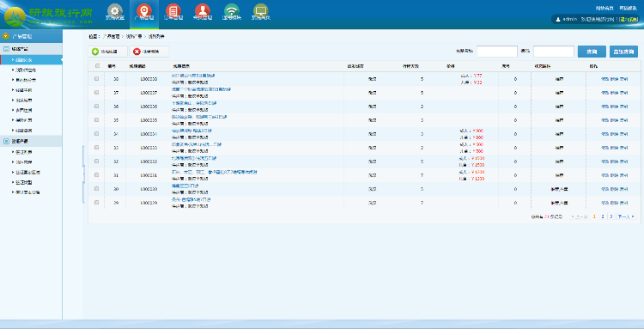Focus the second search input field
The image size is (644, 329).
[553, 52]
